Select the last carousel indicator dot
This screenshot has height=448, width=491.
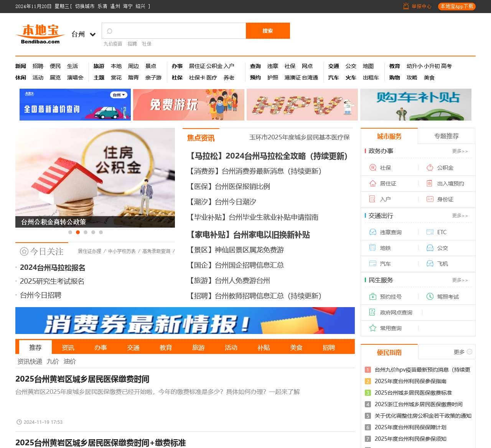coord(101,232)
